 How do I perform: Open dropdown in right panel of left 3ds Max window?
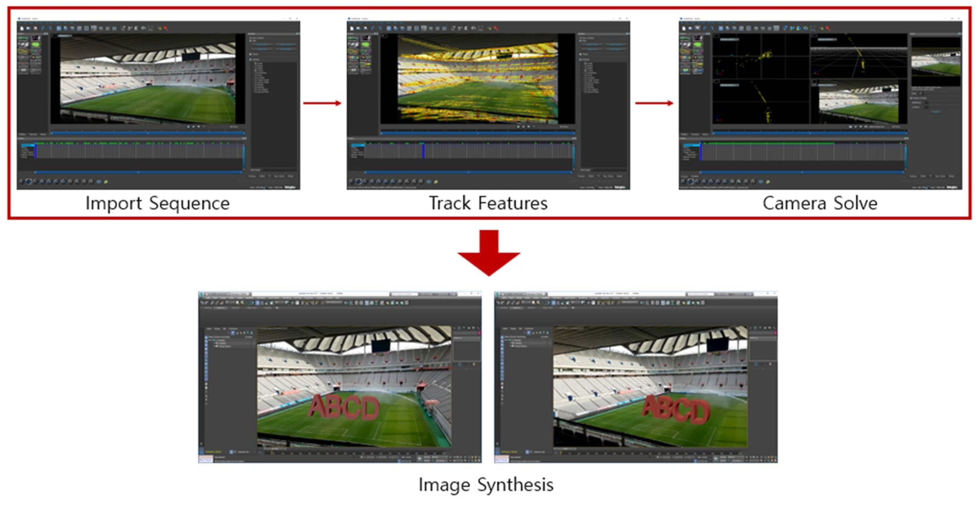[466, 338]
